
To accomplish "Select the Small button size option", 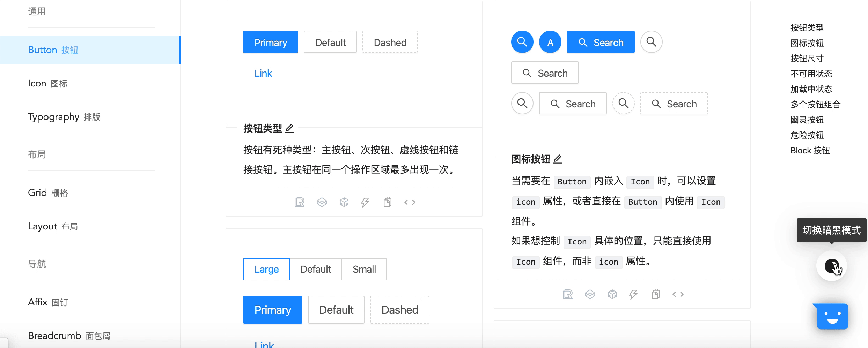I will pos(364,269).
